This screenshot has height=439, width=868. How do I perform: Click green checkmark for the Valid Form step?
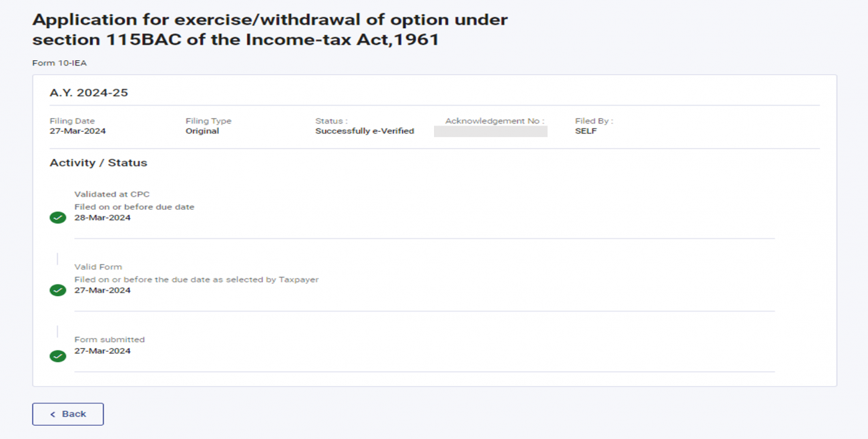click(x=58, y=290)
